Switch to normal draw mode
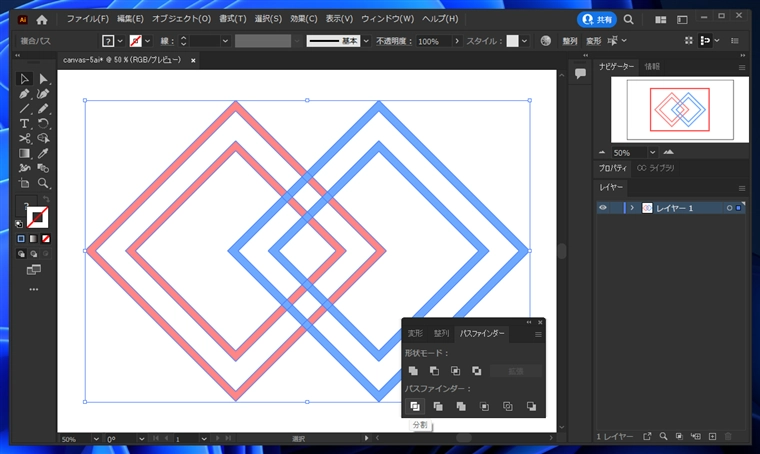Screen dimensions: 760x454 pos(21,254)
